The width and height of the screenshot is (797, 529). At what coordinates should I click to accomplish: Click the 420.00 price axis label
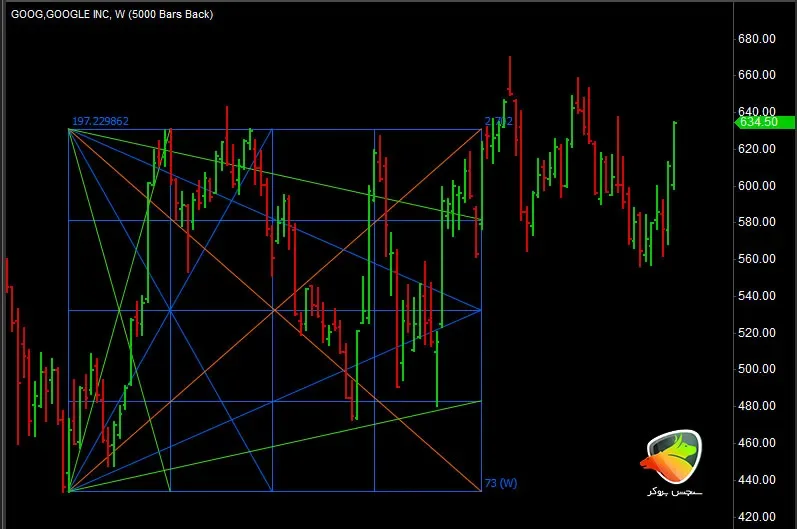757,516
